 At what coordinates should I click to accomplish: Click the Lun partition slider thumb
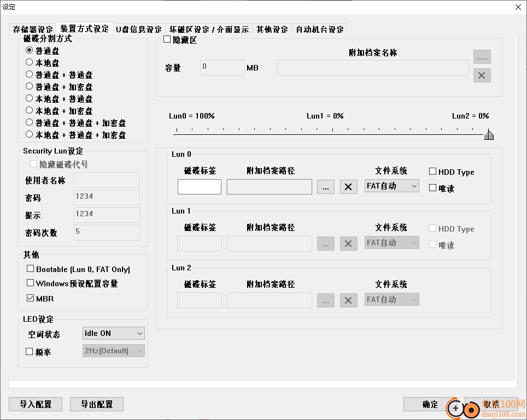coord(489,134)
